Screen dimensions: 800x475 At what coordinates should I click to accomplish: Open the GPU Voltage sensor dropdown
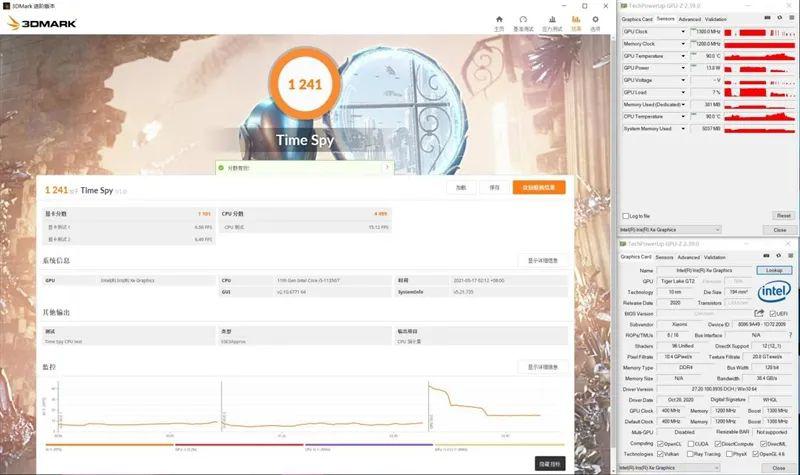click(683, 80)
